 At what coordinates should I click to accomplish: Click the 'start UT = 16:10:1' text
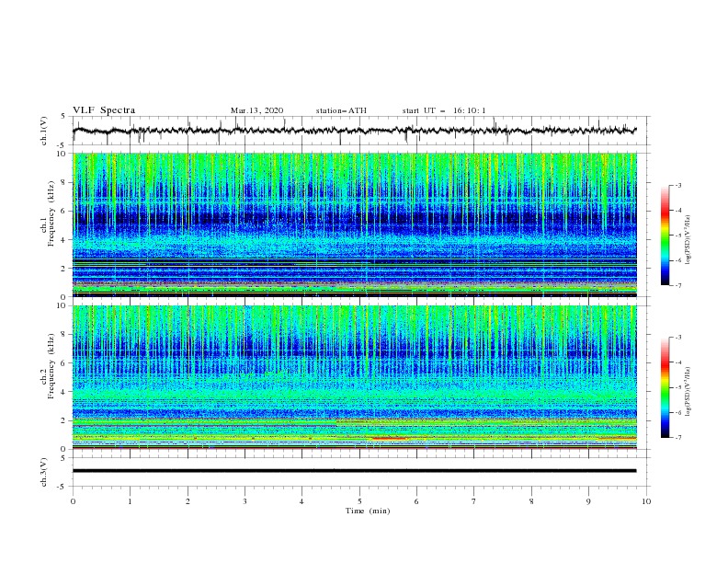coord(444,110)
